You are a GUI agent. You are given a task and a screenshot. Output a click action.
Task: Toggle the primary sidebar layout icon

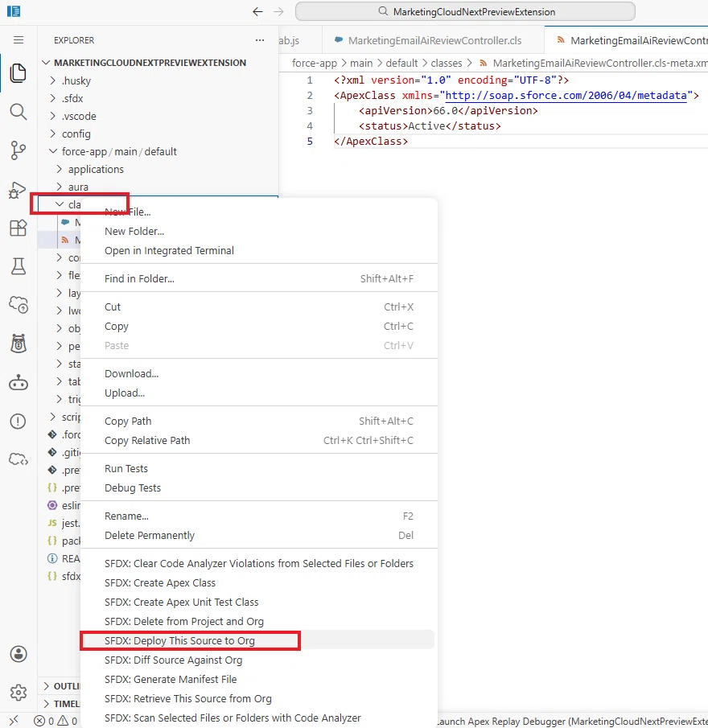point(14,11)
